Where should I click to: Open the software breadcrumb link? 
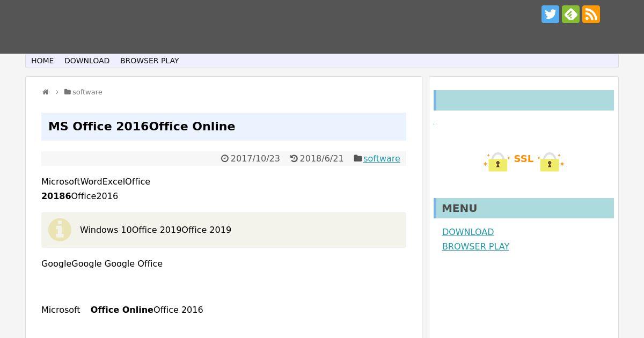87,92
